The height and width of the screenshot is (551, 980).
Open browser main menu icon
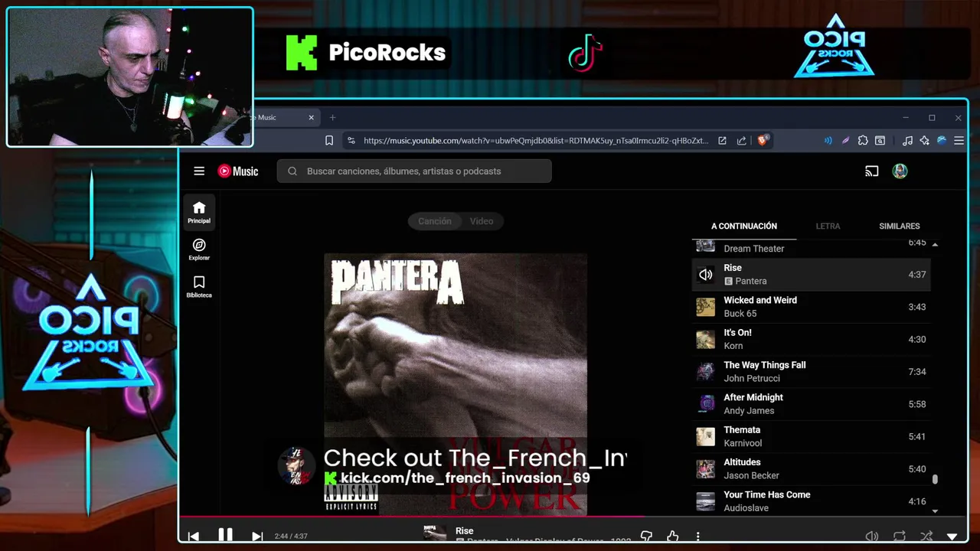point(959,141)
